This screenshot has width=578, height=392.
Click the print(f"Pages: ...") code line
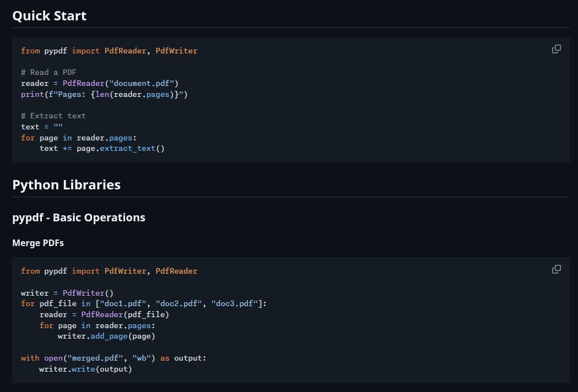(104, 94)
